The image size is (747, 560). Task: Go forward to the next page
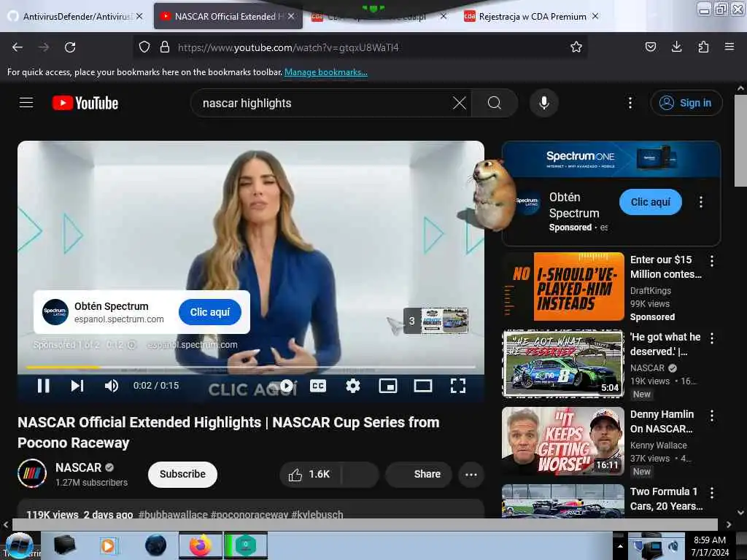[44, 47]
